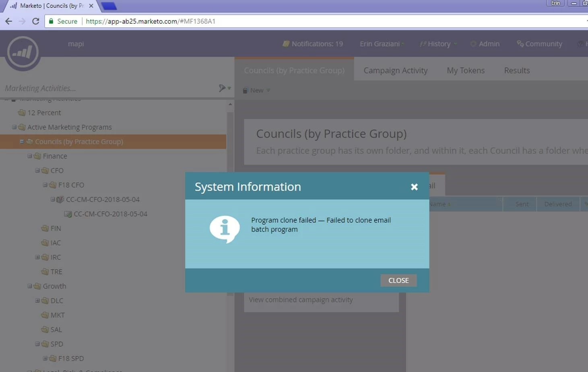Switch to the My Tokens tab
The image size is (588, 372).
coord(466,70)
